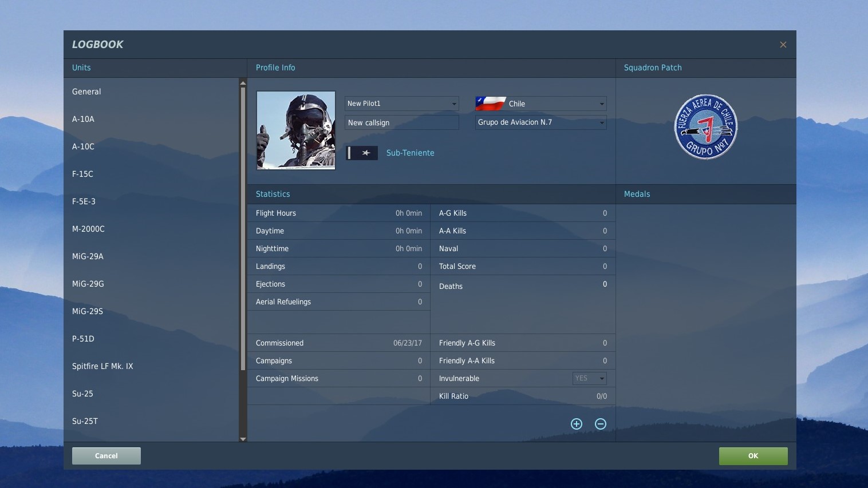
Task: Select General in the Units list
Action: tap(86, 92)
